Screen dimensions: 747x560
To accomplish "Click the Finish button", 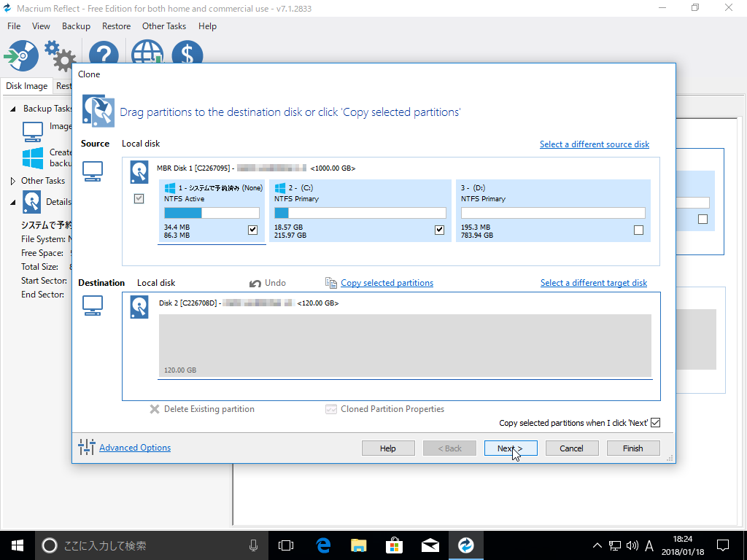I will pyautogui.click(x=632, y=448).
